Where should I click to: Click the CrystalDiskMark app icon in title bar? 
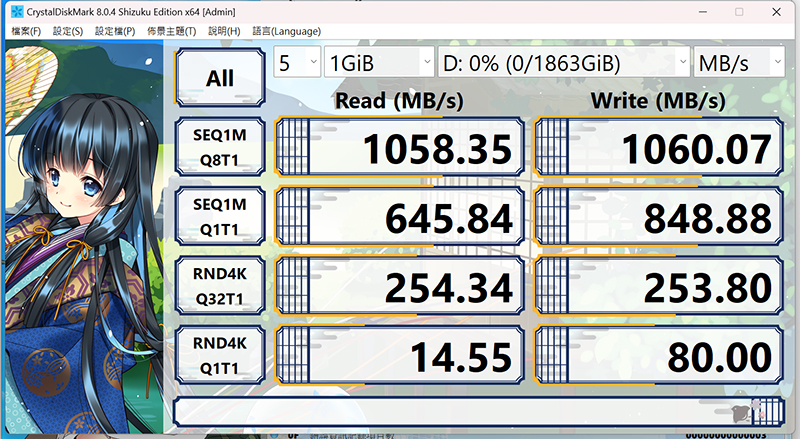(17, 11)
